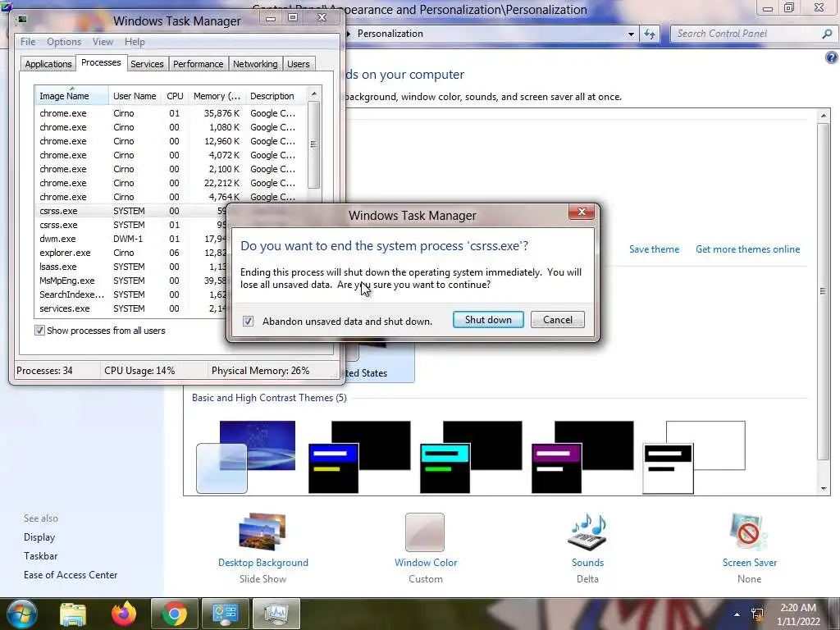The width and height of the screenshot is (840, 630).
Task: Select the purple-titled high contrast black theme
Action: pos(582,457)
